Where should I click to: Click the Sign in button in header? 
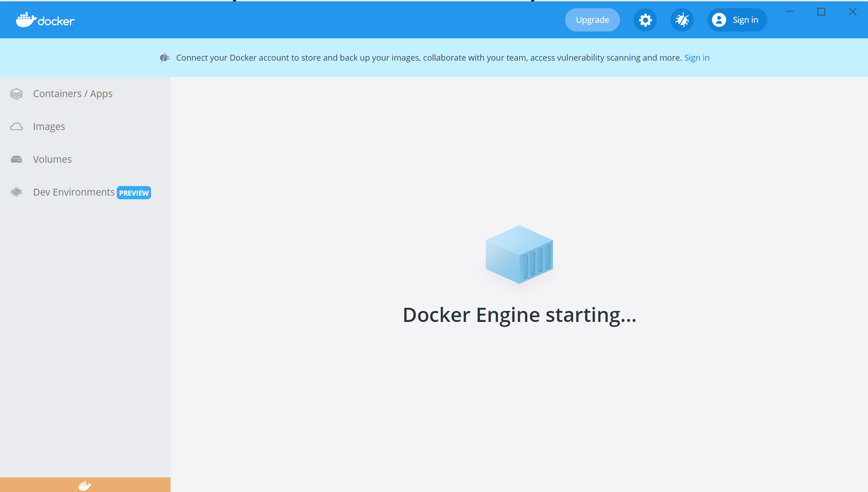737,20
